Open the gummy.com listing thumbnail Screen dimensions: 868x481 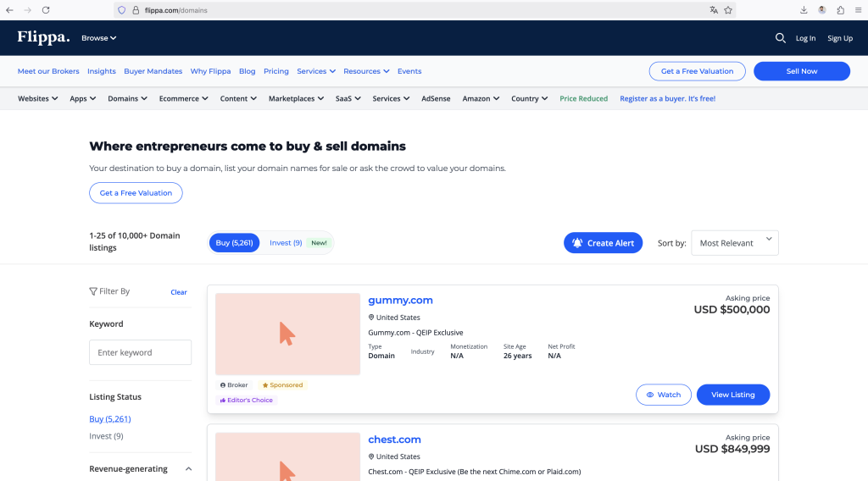pyautogui.click(x=287, y=334)
